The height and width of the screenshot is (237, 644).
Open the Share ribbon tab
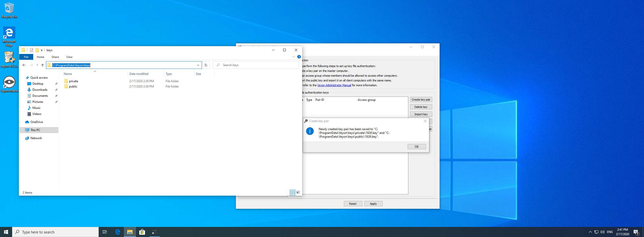pyautogui.click(x=55, y=57)
